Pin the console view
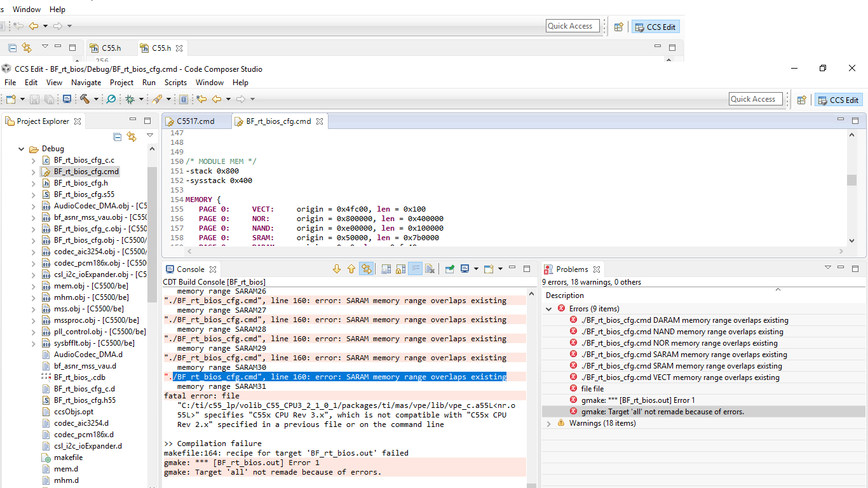 pos(449,269)
